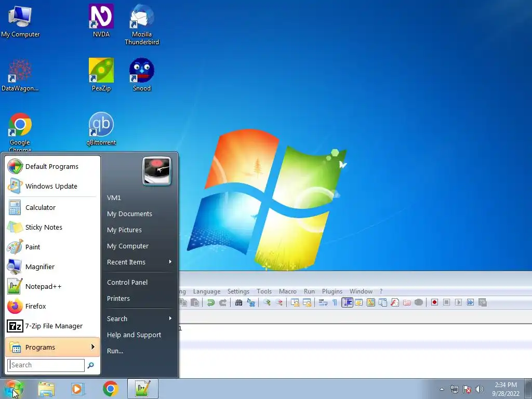532x399 pixels.
Task: Start Magnifier from Start menu list
Action: coord(52,267)
